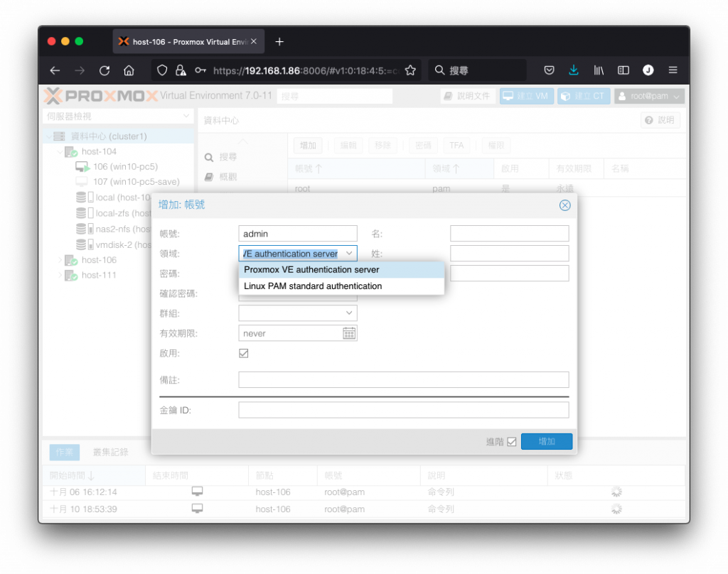Open the calendar picker for 有效期限
This screenshot has width=728, height=574.
point(349,333)
